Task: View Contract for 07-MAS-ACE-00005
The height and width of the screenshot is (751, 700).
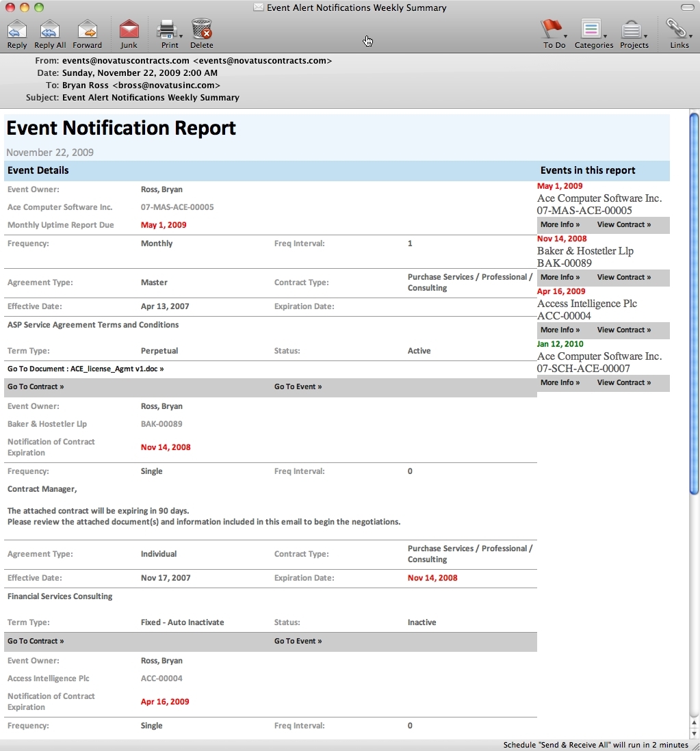Action: (624, 224)
